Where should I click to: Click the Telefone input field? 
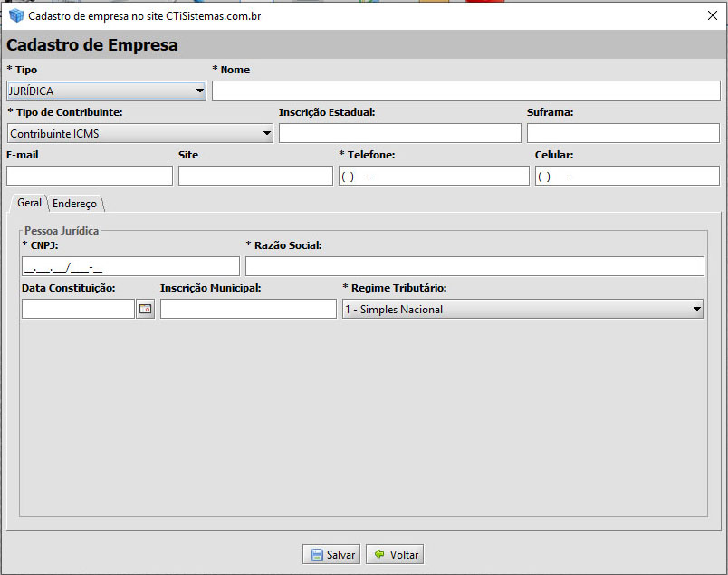point(434,176)
